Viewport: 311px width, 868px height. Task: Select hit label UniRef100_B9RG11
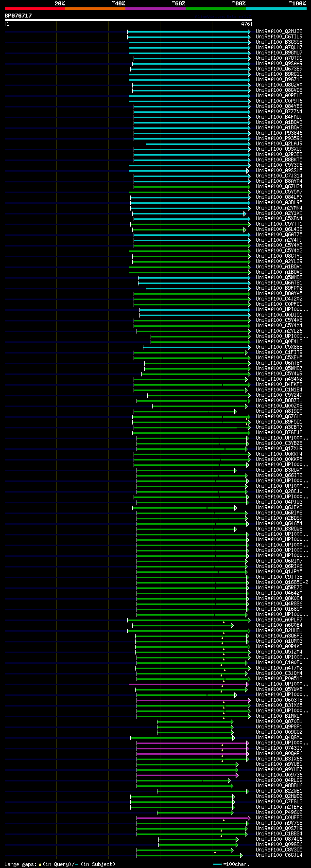click(x=279, y=74)
